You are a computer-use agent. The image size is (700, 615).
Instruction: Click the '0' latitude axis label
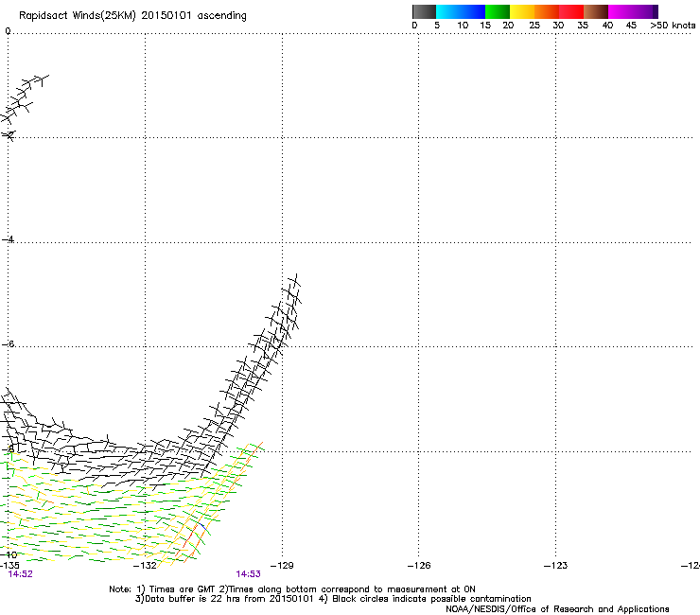(8, 31)
